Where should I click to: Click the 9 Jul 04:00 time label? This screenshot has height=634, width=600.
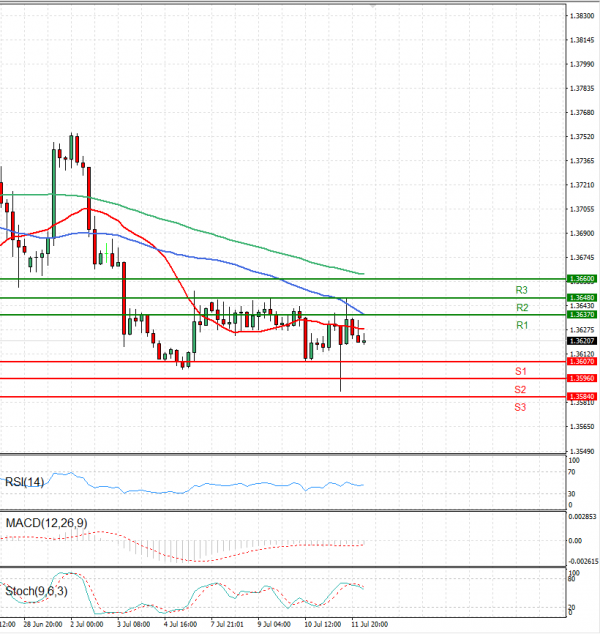[274, 624]
